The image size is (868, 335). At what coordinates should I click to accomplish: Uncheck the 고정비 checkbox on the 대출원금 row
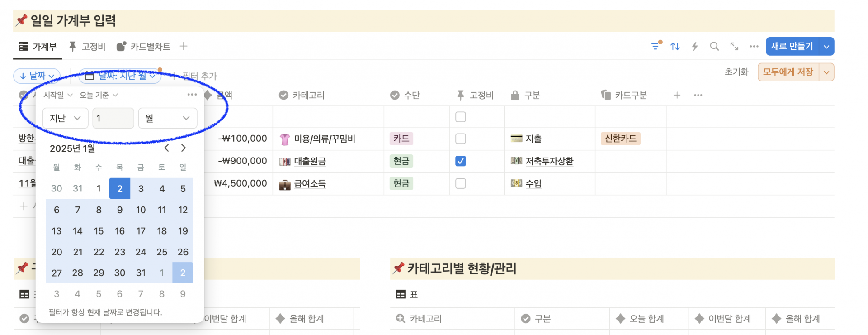[x=460, y=161]
